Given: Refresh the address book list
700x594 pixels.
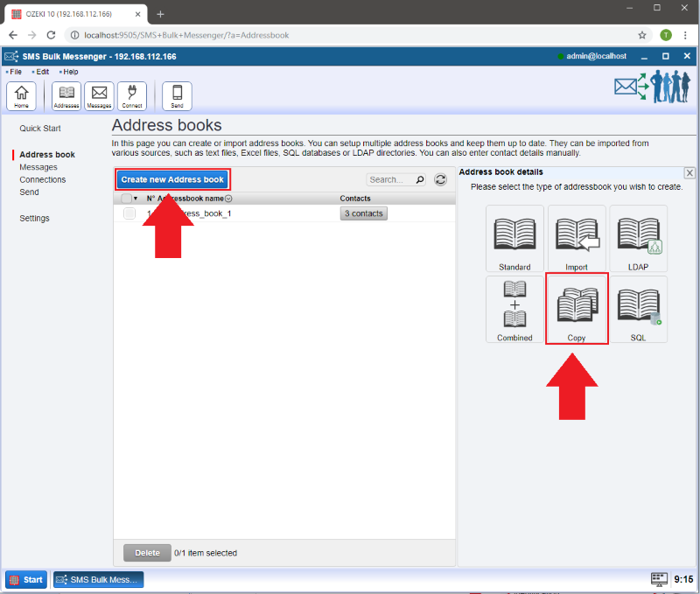Looking at the screenshot, I should [441, 179].
